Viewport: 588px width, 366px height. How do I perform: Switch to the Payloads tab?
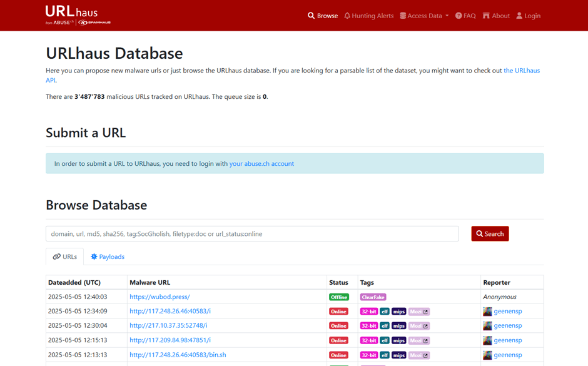[108, 257]
